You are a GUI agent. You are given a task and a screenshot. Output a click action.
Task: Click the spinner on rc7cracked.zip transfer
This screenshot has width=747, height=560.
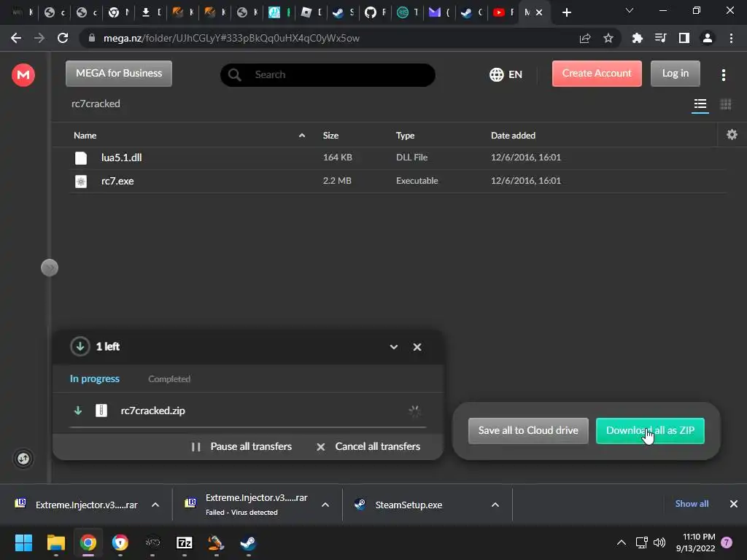pos(414,411)
